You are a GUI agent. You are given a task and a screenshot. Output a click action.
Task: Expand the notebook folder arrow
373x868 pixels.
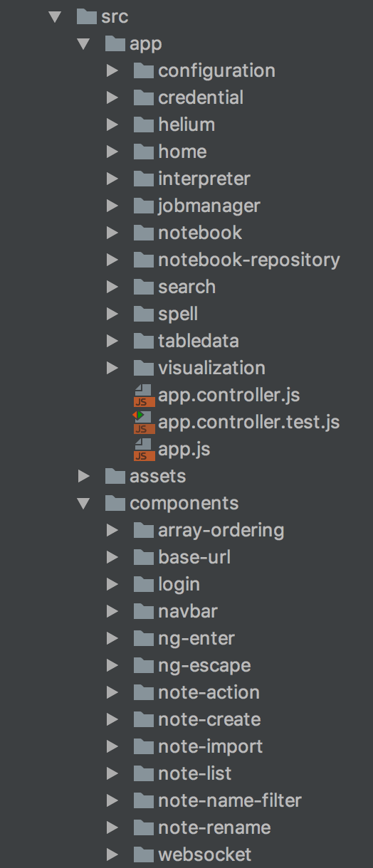112,233
